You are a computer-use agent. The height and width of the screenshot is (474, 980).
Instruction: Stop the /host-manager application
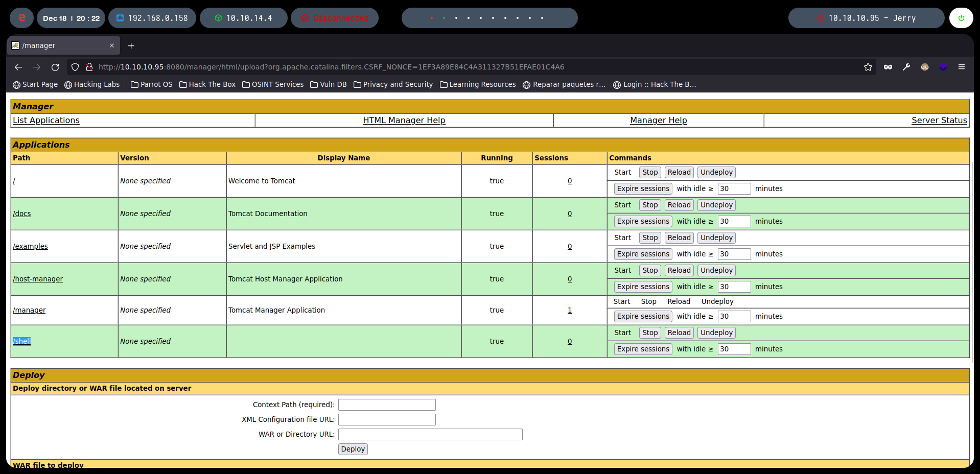[x=650, y=270]
